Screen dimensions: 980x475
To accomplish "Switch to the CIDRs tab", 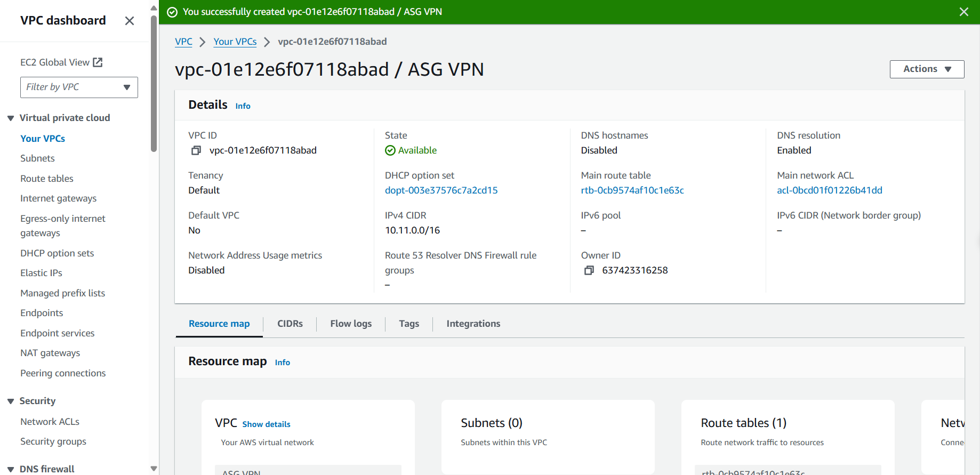I will pos(290,324).
